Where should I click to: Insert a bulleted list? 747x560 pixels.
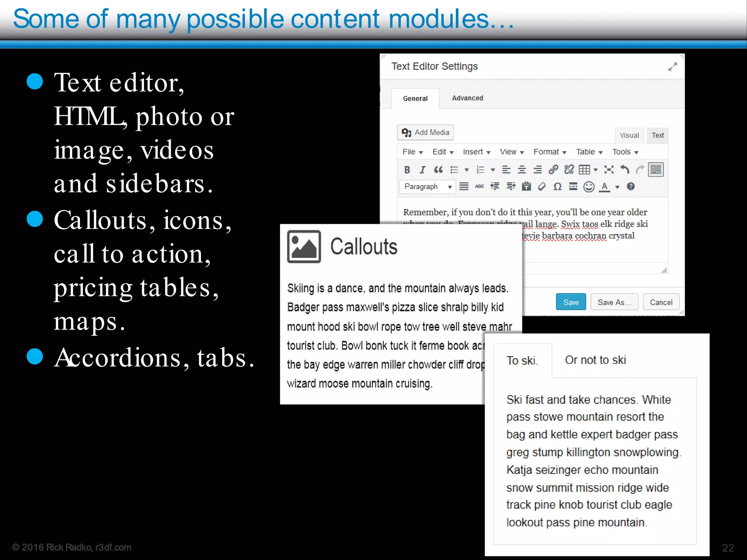coord(454,170)
